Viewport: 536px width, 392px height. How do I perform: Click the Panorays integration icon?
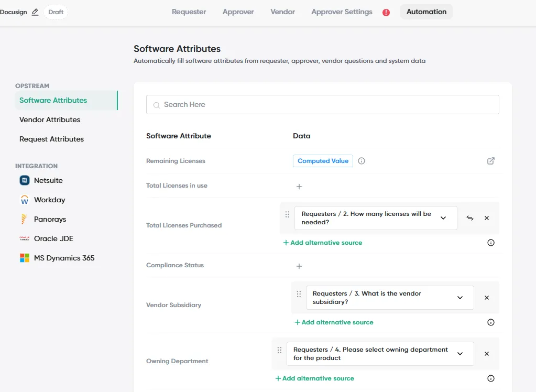(x=24, y=219)
